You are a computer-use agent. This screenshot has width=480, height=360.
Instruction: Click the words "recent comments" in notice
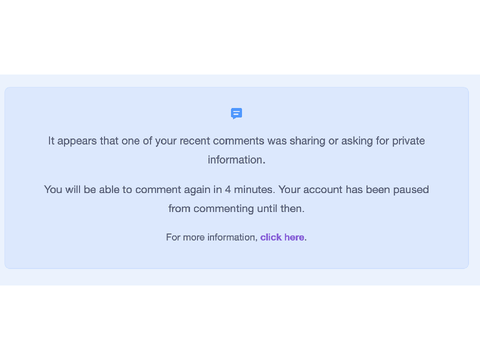point(222,141)
